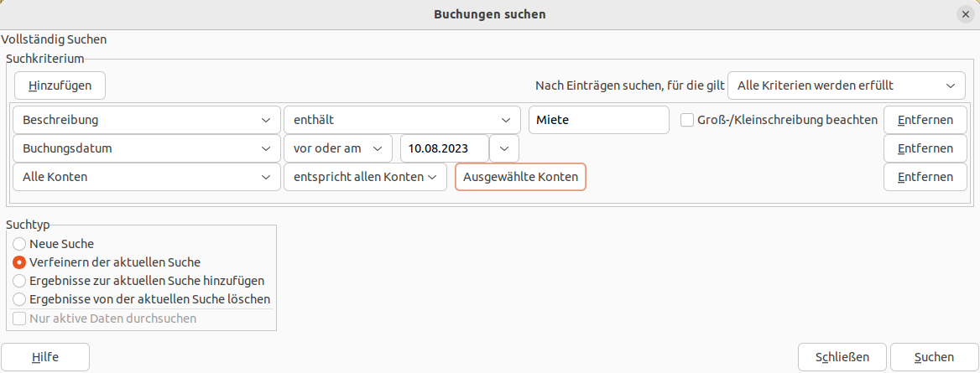Close the Buchungen suchen dialog window
The width and height of the screenshot is (980, 373).
pos(965,14)
